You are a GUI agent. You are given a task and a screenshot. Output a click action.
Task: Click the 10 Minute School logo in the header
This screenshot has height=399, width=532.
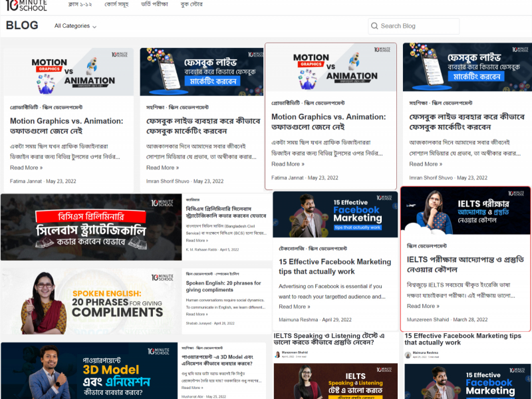point(27,6)
